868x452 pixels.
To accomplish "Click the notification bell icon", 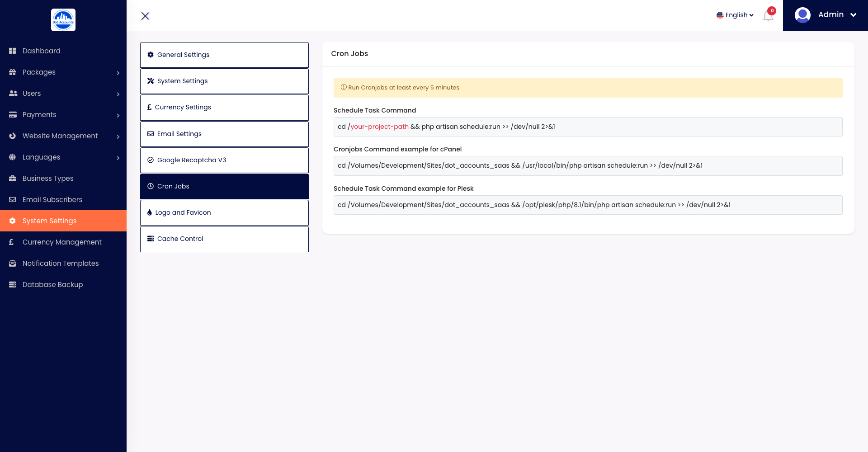I will [x=768, y=16].
